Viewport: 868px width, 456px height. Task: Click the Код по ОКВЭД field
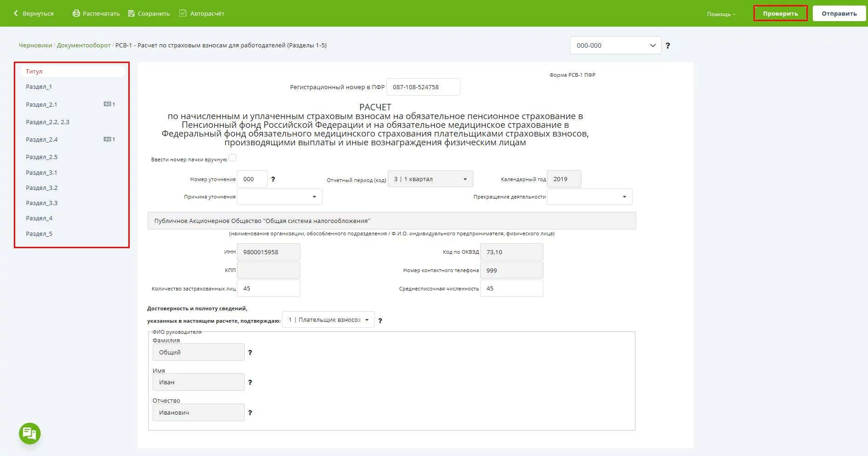[512, 252]
